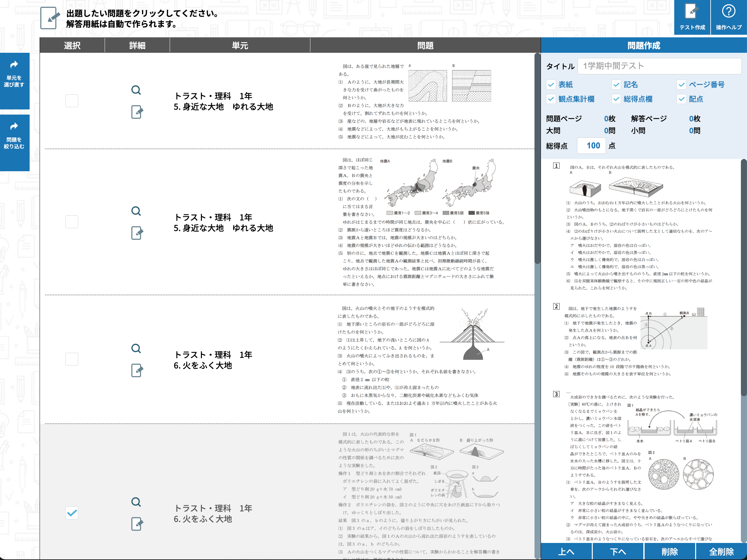The height and width of the screenshot is (560, 747).
Task: Click the 上へ button
Action: [566, 552]
